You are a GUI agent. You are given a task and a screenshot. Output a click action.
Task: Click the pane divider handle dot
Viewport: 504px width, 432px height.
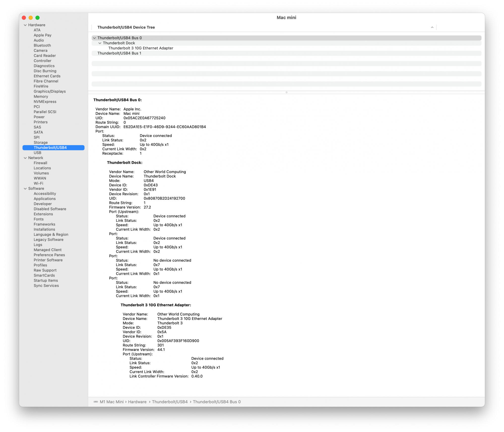pyautogui.click(x=286, y=92)
